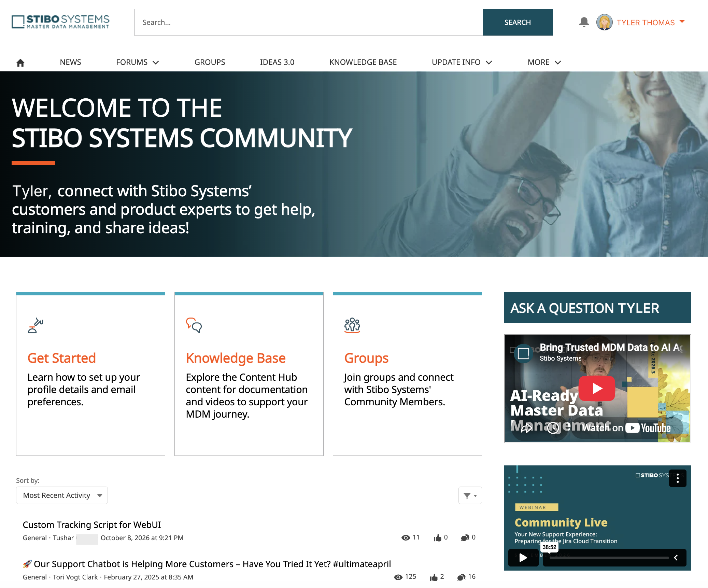Click the Search button

(x=518, y=22)
